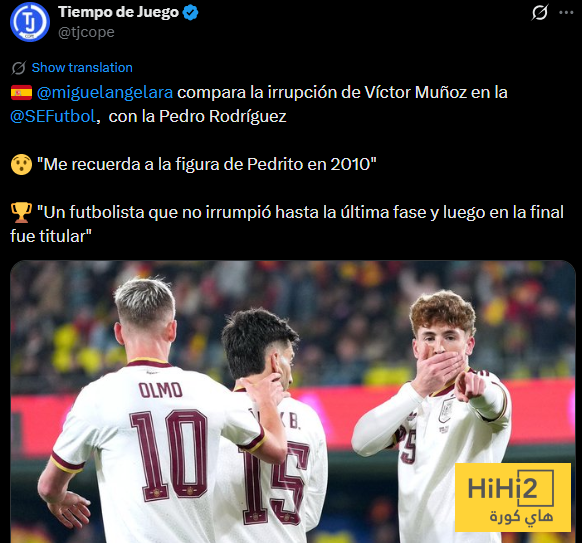This screenshot has width=582, height=543.
Task: Click the @tjcope handle
Action: (x=86, y=32)
